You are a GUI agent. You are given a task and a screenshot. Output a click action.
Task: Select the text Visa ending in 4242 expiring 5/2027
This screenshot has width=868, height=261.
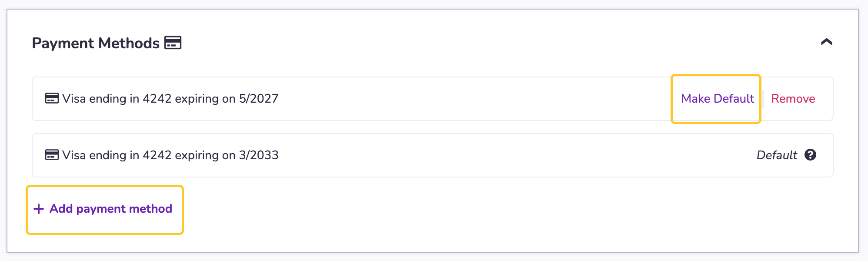tap(170, 99)
